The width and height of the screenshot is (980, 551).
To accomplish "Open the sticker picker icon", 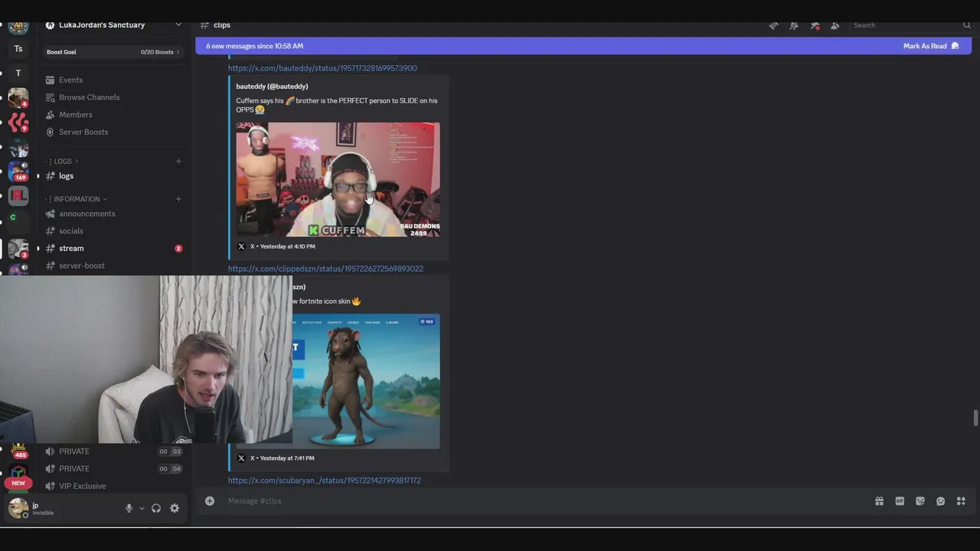I will [920, 501].
